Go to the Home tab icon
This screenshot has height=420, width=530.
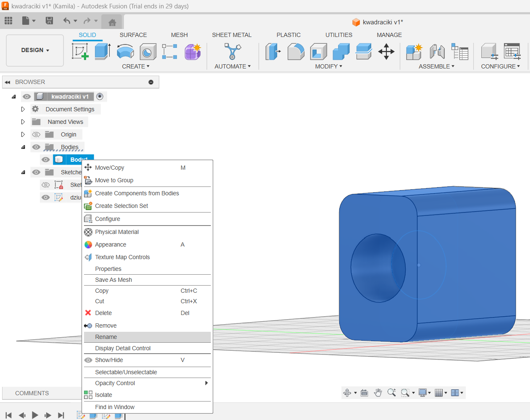click(x=112, y=22)
